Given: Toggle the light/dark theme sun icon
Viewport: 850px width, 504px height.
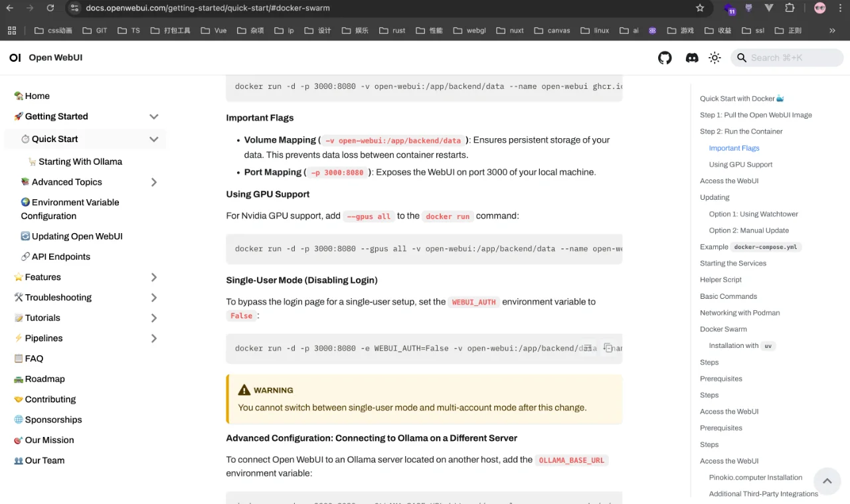Looking at the screenshot, I should 715,58.
